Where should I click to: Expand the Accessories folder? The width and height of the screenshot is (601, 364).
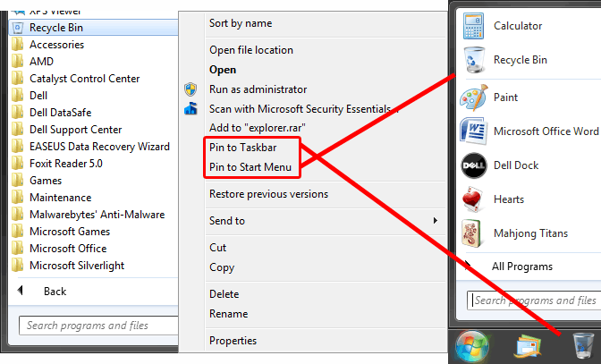pyautogui.click(x=56, y=45)
